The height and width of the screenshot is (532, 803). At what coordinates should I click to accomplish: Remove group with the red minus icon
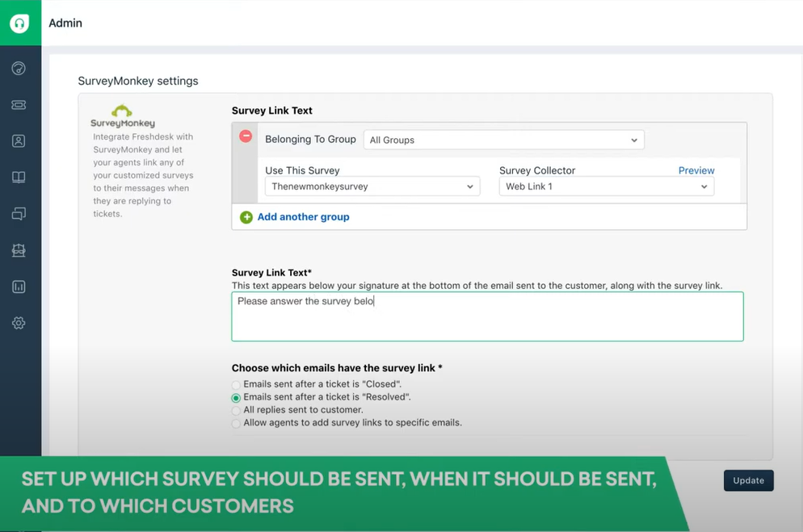point(246,136)
